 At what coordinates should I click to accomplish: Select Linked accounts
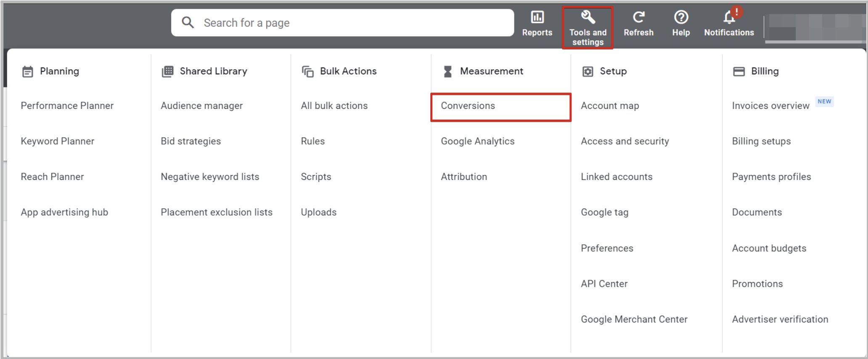tap(617, 177)
